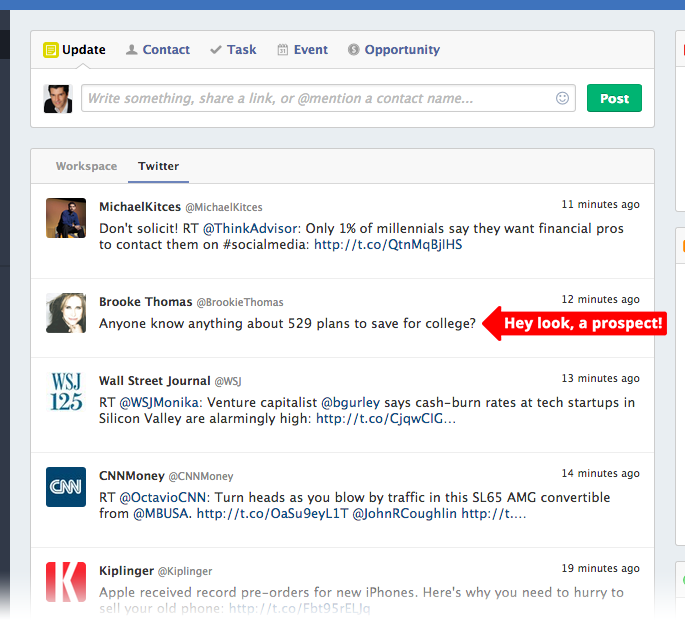Open the Workspace feed tab
This screenshot has height=620, width=685.
click(86, 166)
